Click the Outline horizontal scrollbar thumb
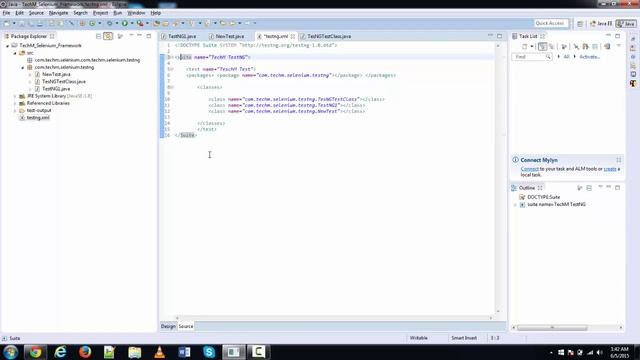 click(552, 328)
